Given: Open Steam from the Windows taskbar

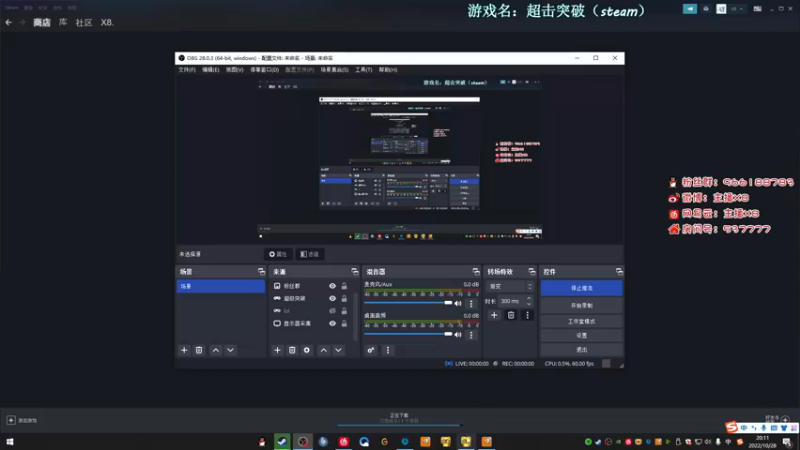Looking at the screenshot, I should tap(282, 442).
